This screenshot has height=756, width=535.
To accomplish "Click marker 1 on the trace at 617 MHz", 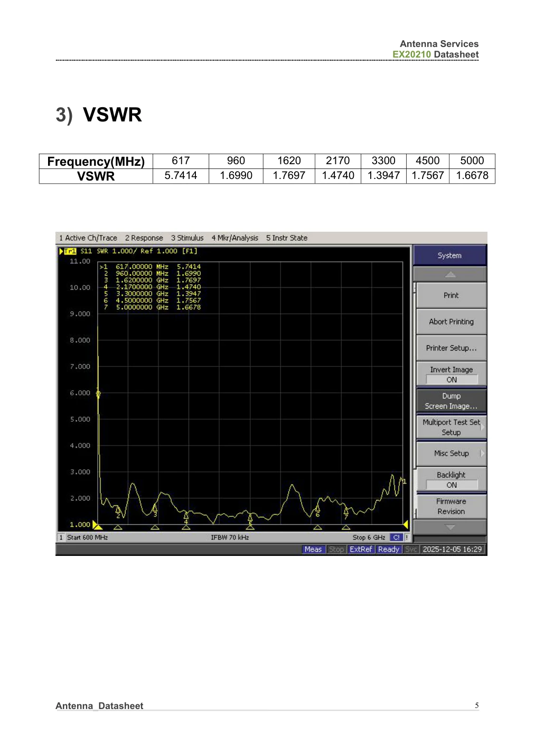I will coord(98,394).
